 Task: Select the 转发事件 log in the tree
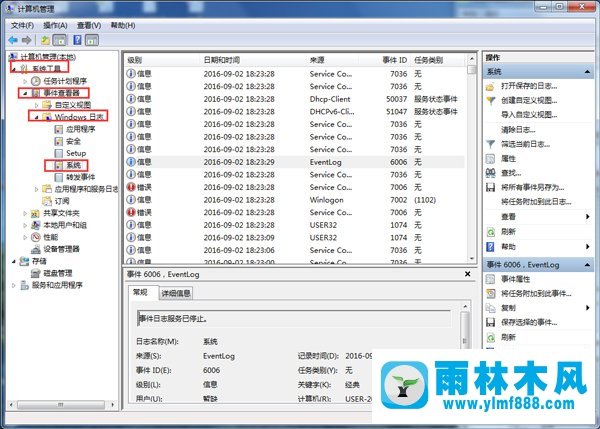pyautogui.click(x=75, y=177)
